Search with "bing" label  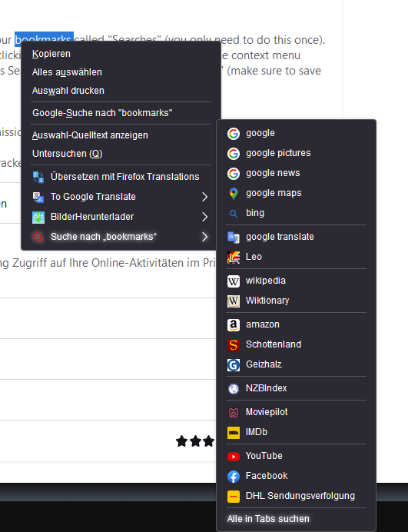(254, 213)
